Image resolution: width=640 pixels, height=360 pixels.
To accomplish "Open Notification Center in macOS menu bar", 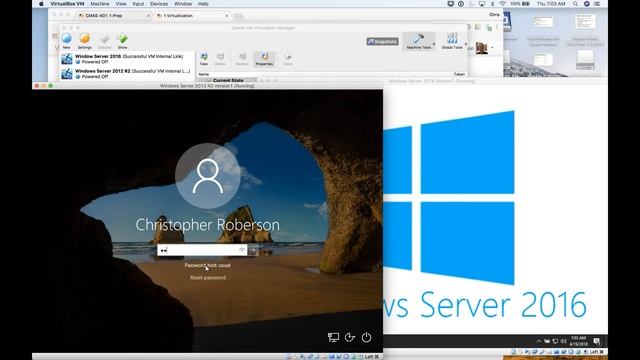I will click(x=597, y=4).
